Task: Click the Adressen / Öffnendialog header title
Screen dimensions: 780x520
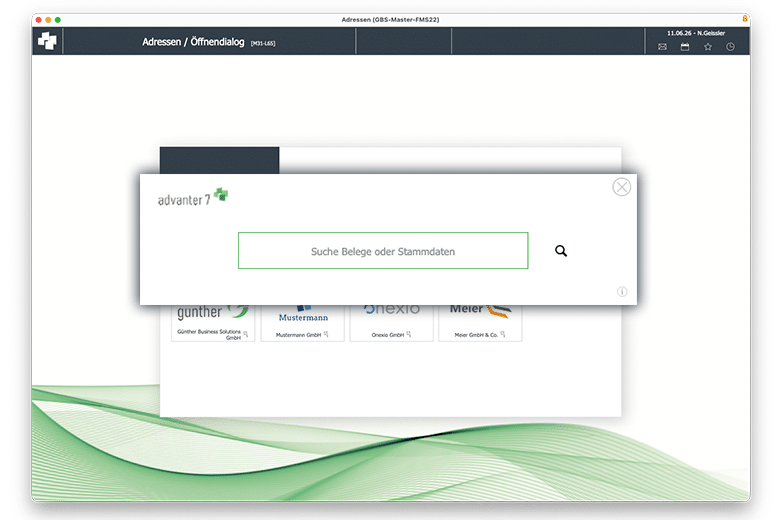Action: click(x=193, y=42)
